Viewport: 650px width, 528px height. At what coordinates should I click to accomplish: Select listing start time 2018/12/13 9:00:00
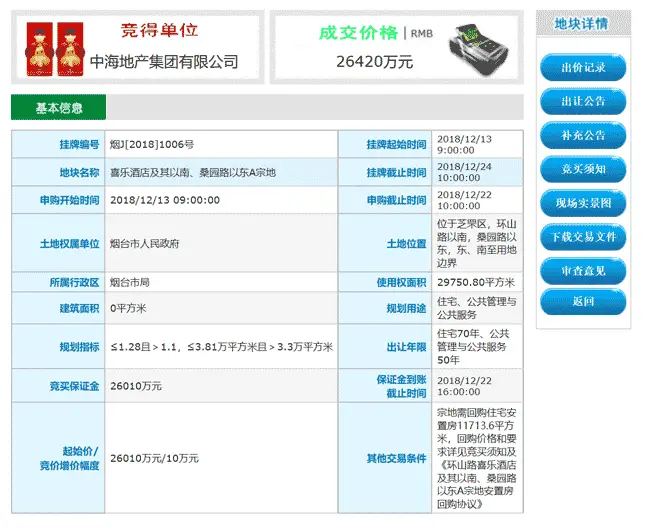[x=464, y=144]
